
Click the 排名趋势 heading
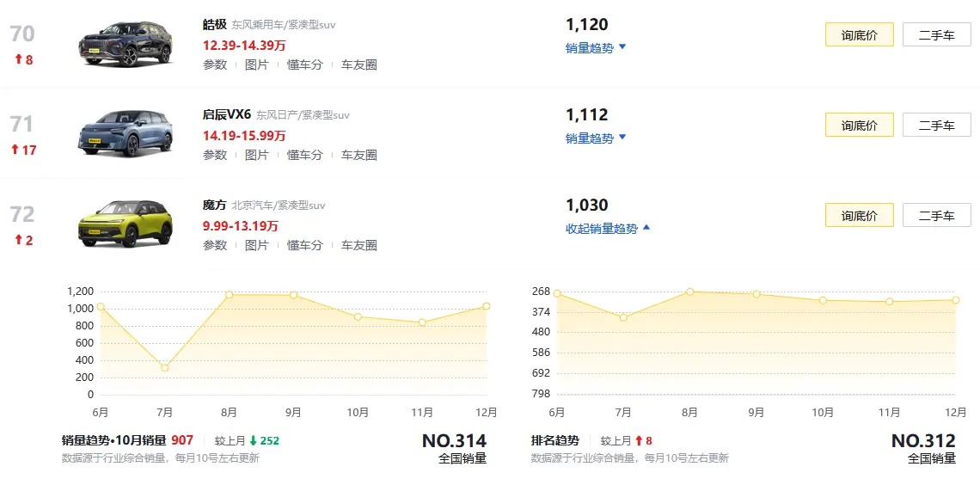555,440
